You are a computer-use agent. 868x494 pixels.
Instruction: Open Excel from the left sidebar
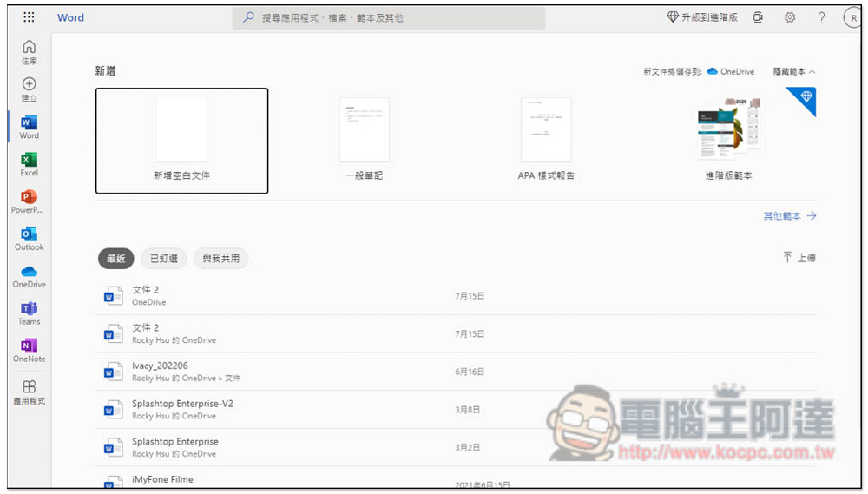point(29,163)
